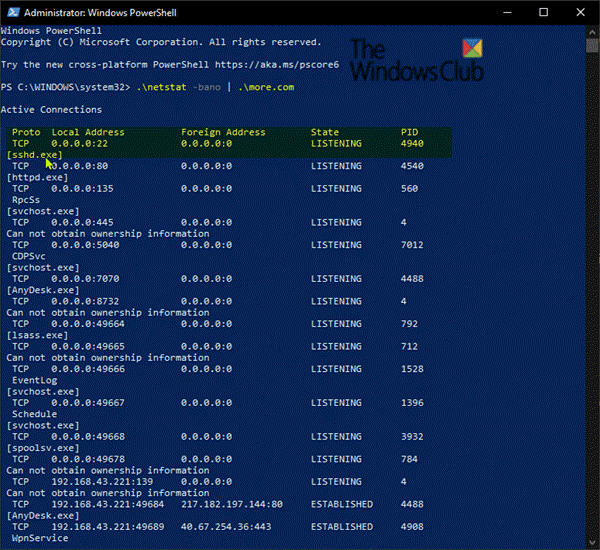Screen dimensions: 600x550
Task: Click the [lsass.exe] process line
Action: [x=38, y=335]
